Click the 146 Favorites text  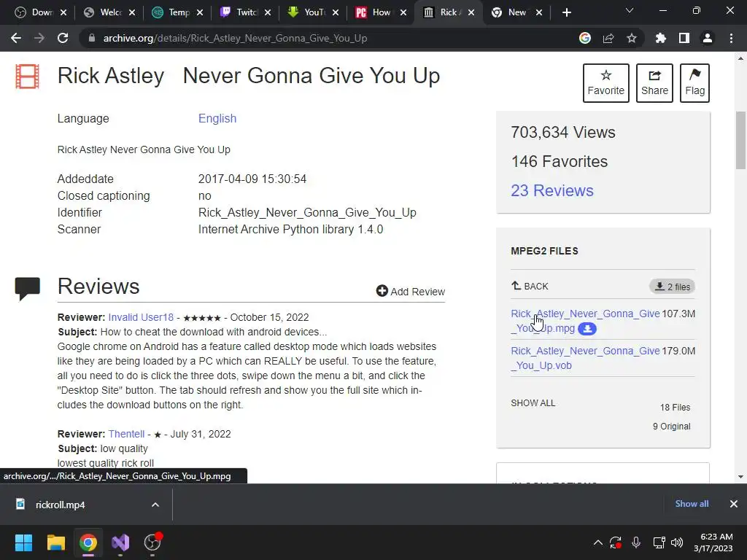click(x=560, y=161)
